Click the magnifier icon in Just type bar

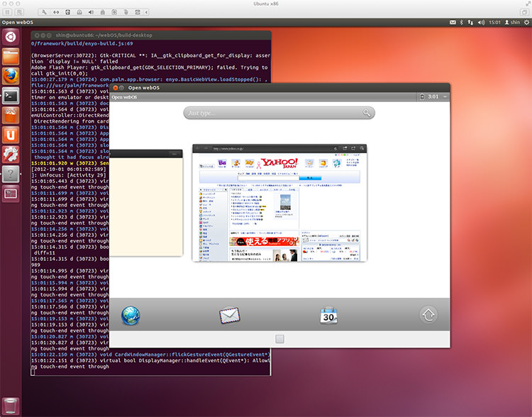pyautogui.click(x=367, y=113)
